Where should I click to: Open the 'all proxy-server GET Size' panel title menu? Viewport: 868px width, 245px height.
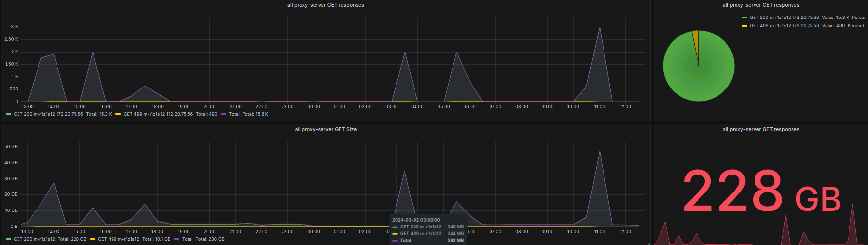point(325,129)
